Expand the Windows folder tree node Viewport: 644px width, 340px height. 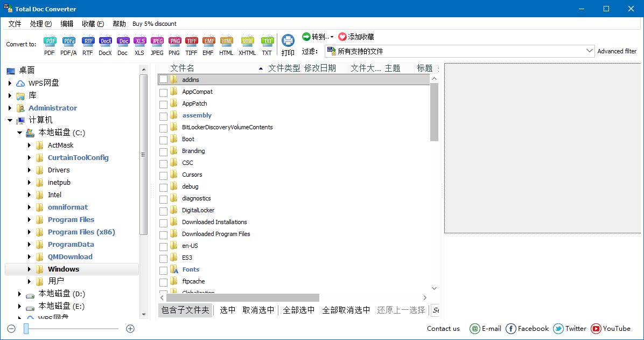point(29,269)
